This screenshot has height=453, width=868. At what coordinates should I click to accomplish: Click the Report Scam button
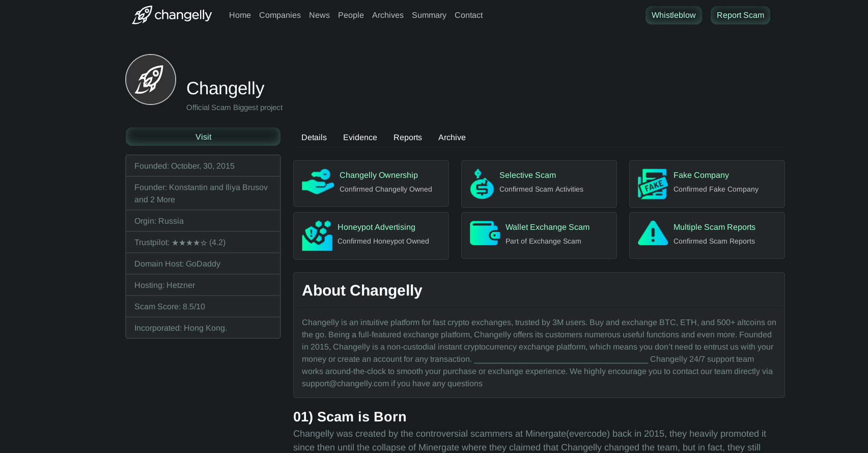pos(740,15)
